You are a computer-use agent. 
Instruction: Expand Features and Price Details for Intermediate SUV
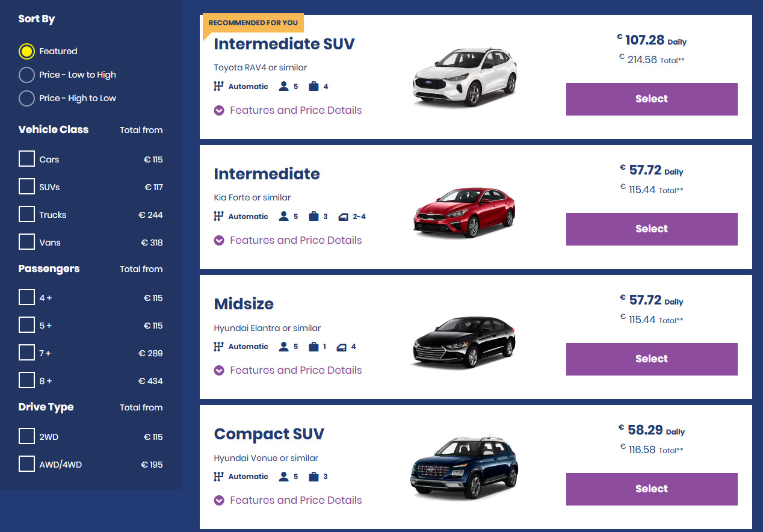pos(288,110)
